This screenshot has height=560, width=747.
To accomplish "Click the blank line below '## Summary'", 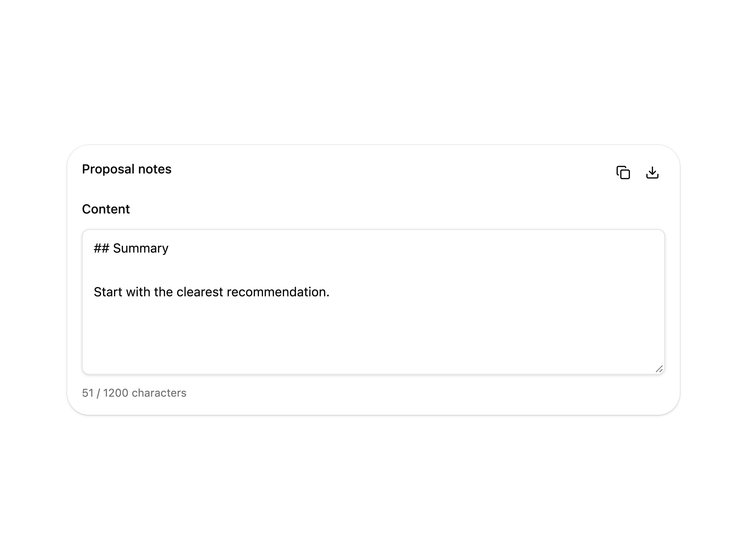I will click(373, 270).
